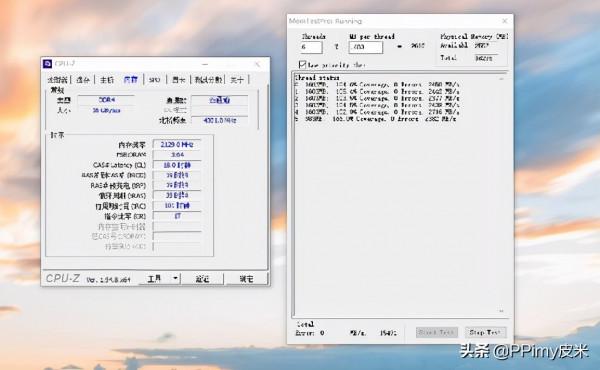Select the 内存 (Memory) tab in CPU-Z
The width and height of the screenshot is (600, 370).
click(x=130, y=80)
